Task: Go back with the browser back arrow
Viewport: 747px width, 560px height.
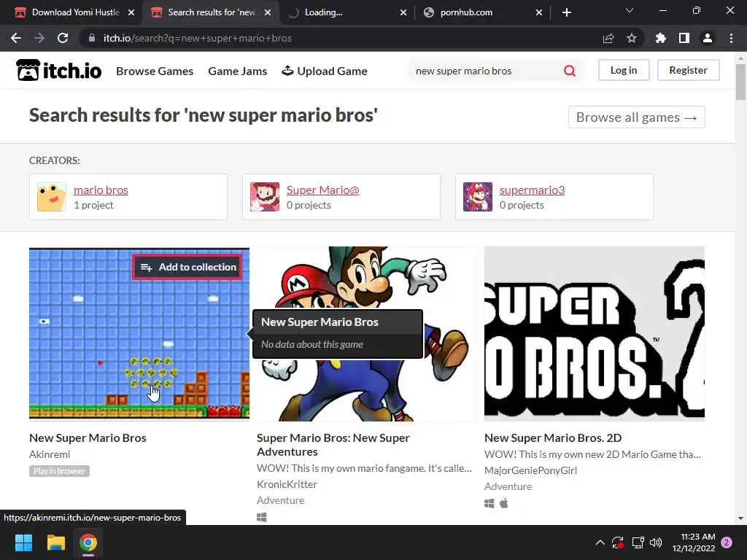Action: (x=16, y=38)
